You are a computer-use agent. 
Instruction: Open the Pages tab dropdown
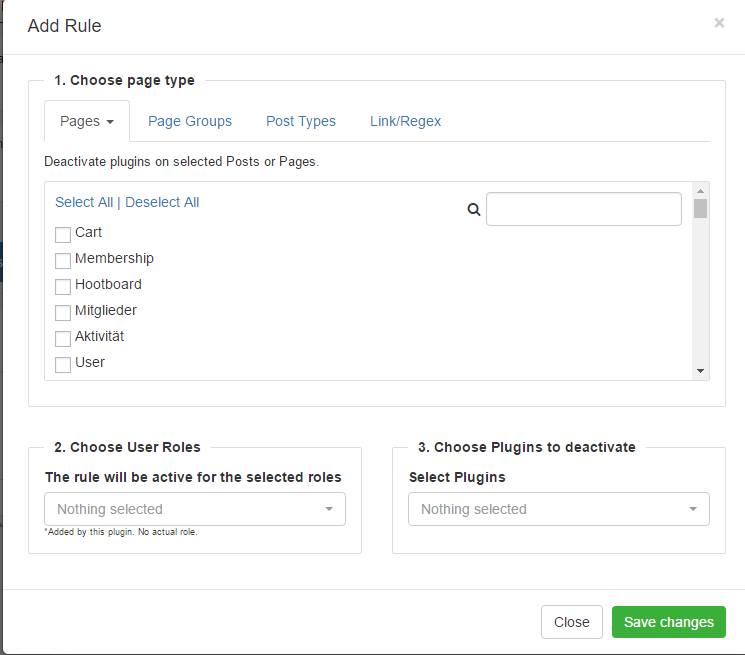(87, 121)
